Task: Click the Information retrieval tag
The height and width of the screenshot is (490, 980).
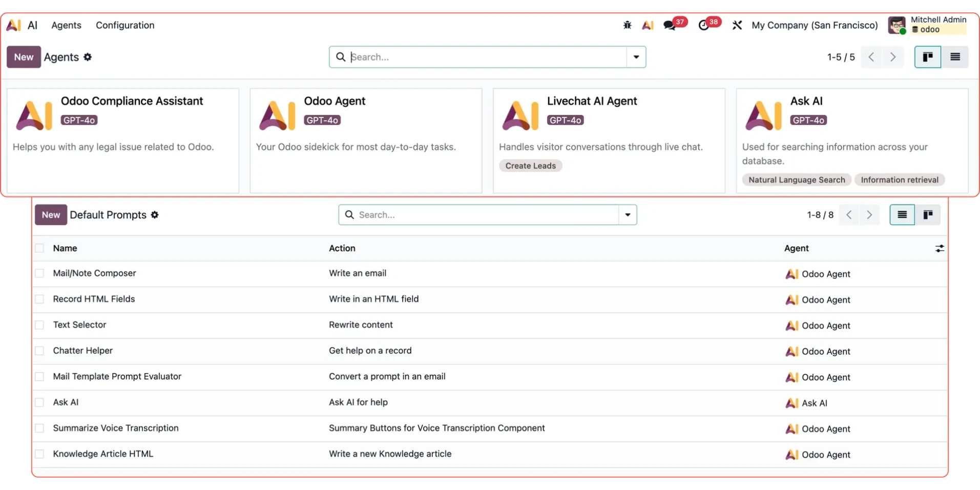Action: coord(900,180)
